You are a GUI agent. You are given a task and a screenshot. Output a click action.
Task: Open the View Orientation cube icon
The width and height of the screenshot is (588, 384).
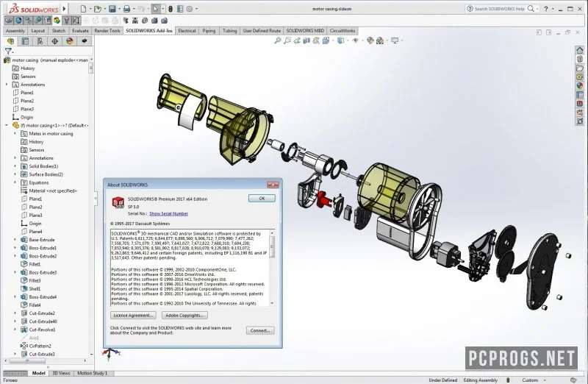(x=326, y=40)
